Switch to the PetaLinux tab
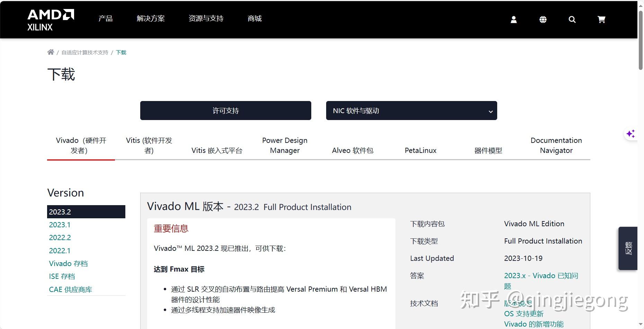Screen dimensions: 644x329 point(420,150)
